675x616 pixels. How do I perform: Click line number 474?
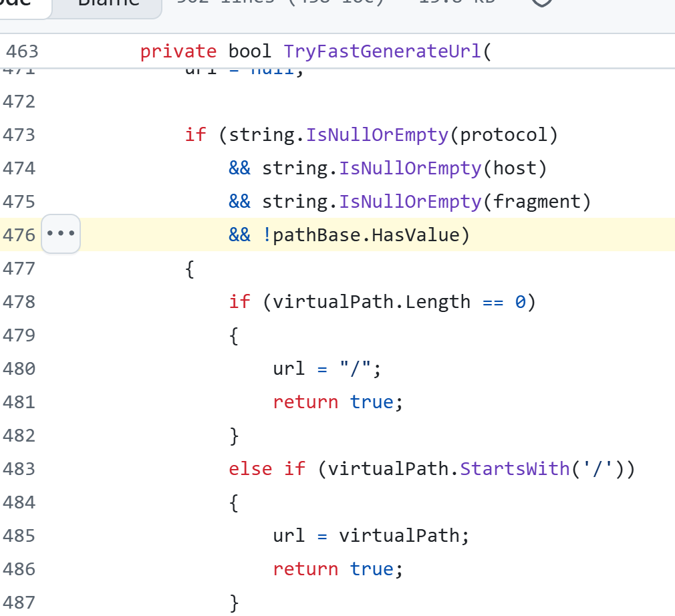click(19, 168)
